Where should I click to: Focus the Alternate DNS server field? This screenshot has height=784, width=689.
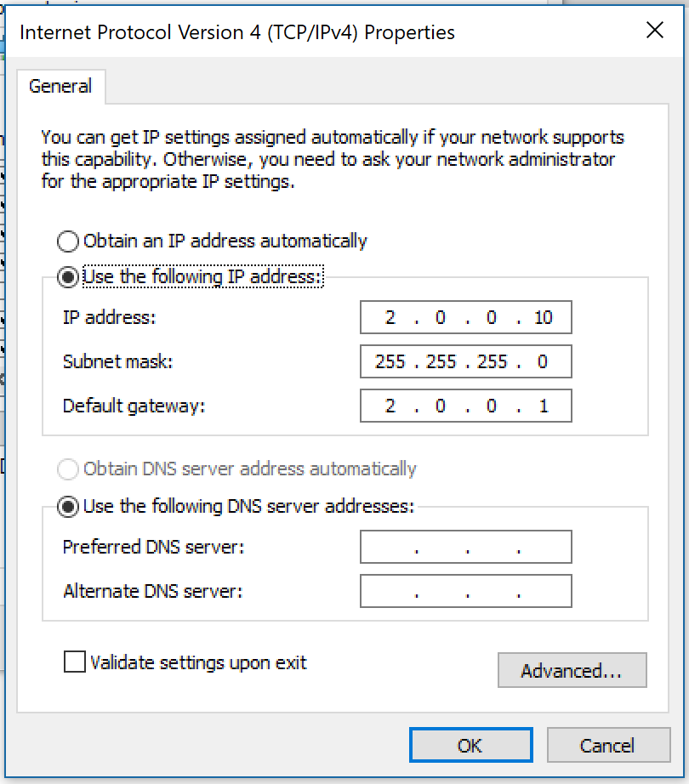[x=465, y=592]
